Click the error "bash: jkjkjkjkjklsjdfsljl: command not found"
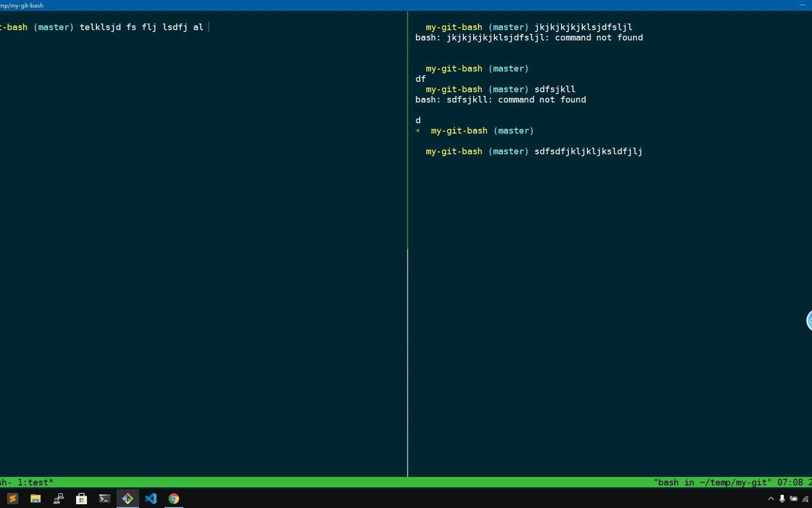812x508 pixels. tap(529, 38)
